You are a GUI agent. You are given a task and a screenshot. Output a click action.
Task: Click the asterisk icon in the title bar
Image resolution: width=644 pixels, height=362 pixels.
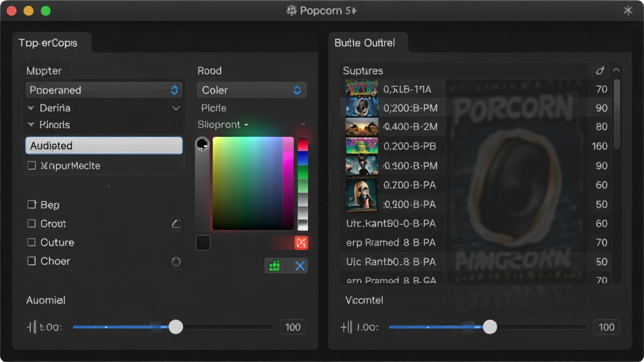tap(628, 10)
